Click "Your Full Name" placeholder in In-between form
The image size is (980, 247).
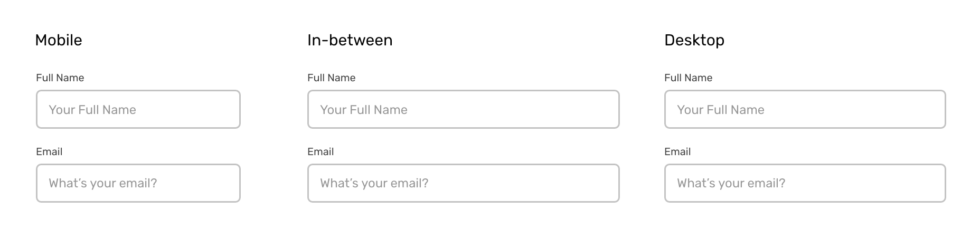pos(364,110)
